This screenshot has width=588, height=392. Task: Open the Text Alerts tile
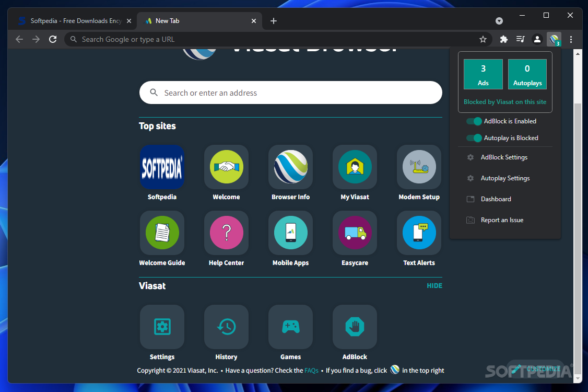tap(419, 233)
